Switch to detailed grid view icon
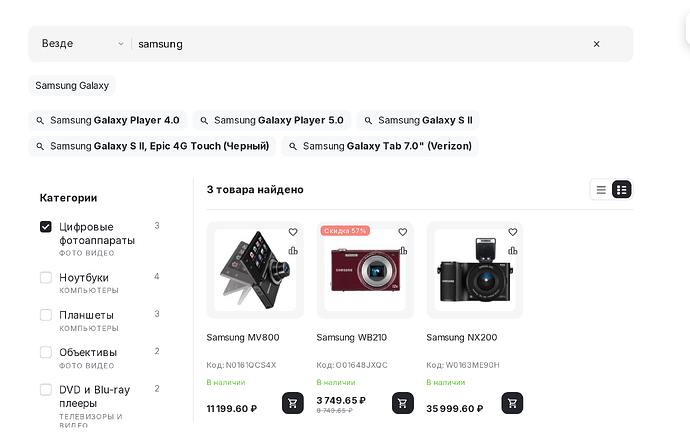Image resolution: width=690 pixels, height=442 pixels. click(x=621, y=190)
